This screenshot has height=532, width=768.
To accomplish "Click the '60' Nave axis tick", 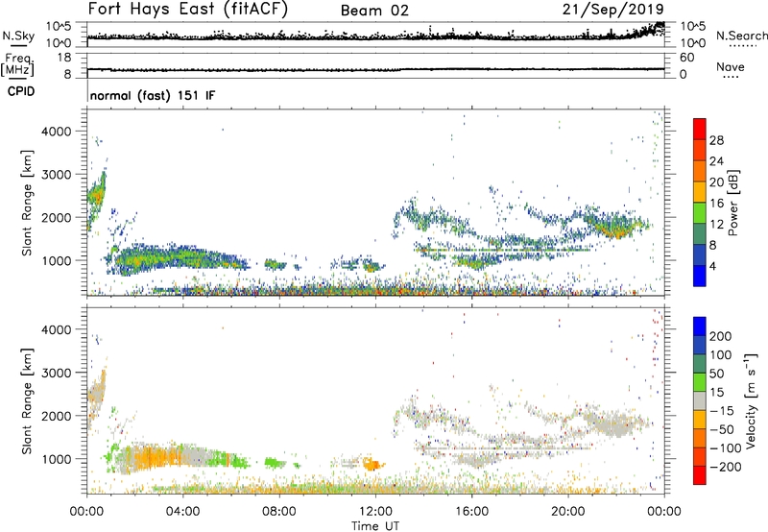I will point(686,58).
